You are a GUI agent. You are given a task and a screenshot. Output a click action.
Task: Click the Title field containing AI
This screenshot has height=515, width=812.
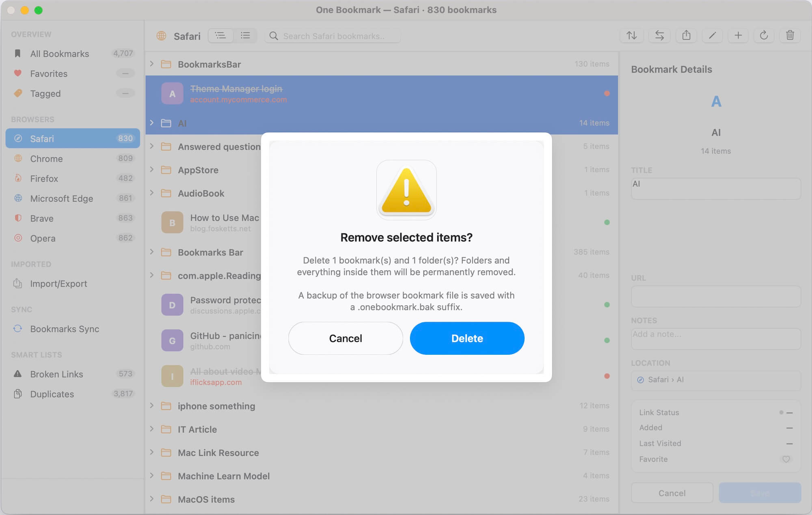click(716, 189)
